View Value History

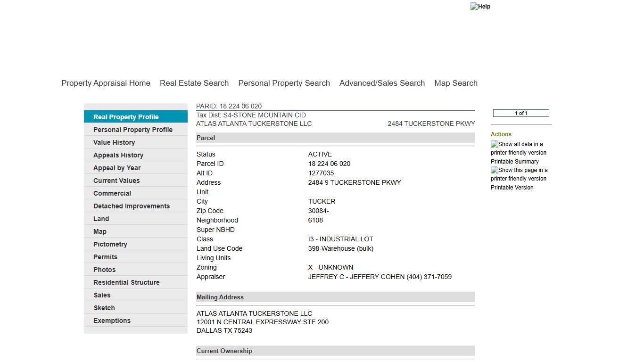114,142
